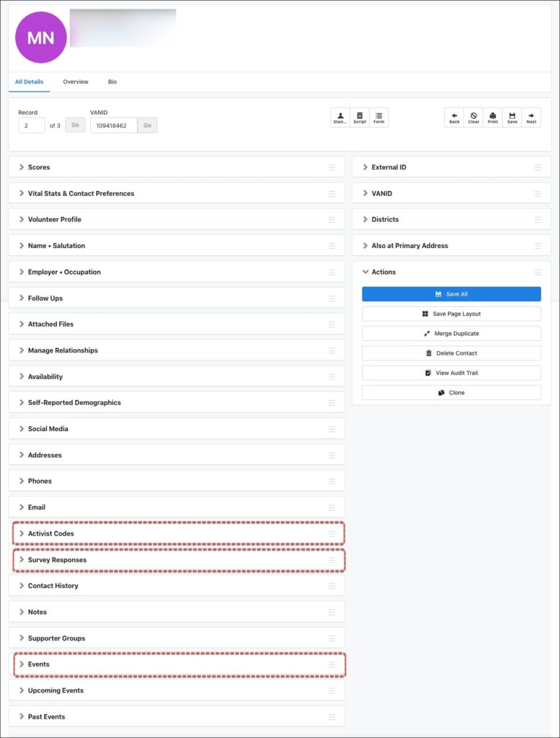Grab the Actions panel drag handle
Image resolution: width=560 pixels, height=738 pixels.
click(538, 272)
